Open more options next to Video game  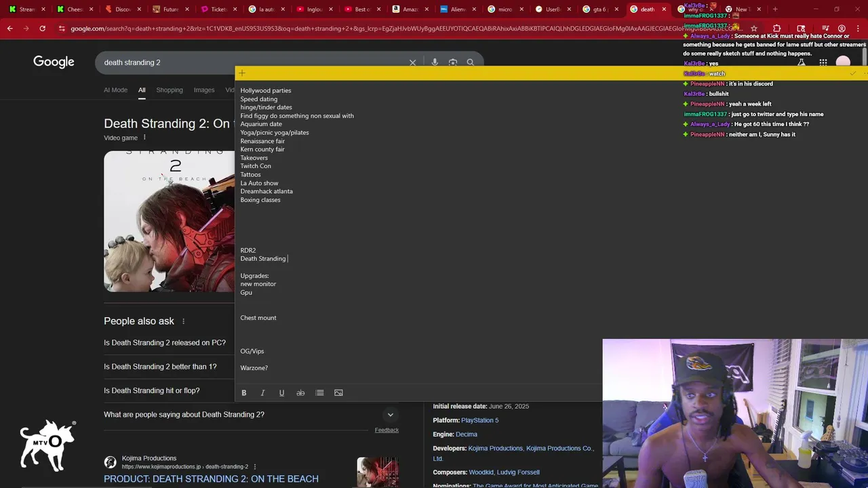144,138
